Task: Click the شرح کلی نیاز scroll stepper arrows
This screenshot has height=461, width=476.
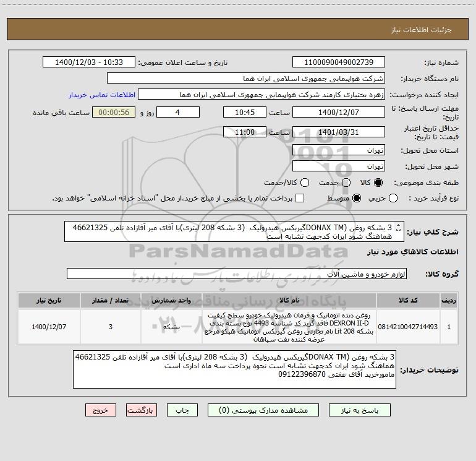Action: [399, 228]
